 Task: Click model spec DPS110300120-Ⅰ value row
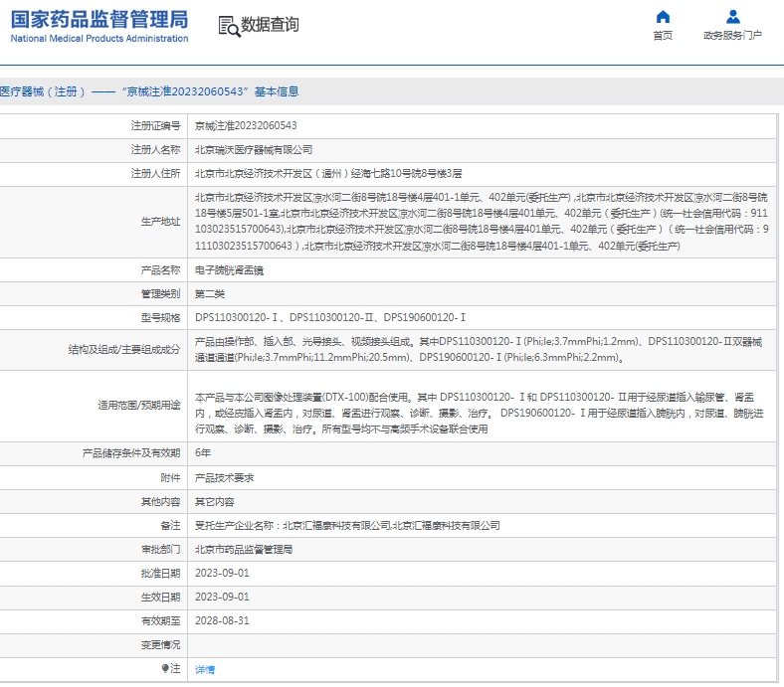pos(330,318)
